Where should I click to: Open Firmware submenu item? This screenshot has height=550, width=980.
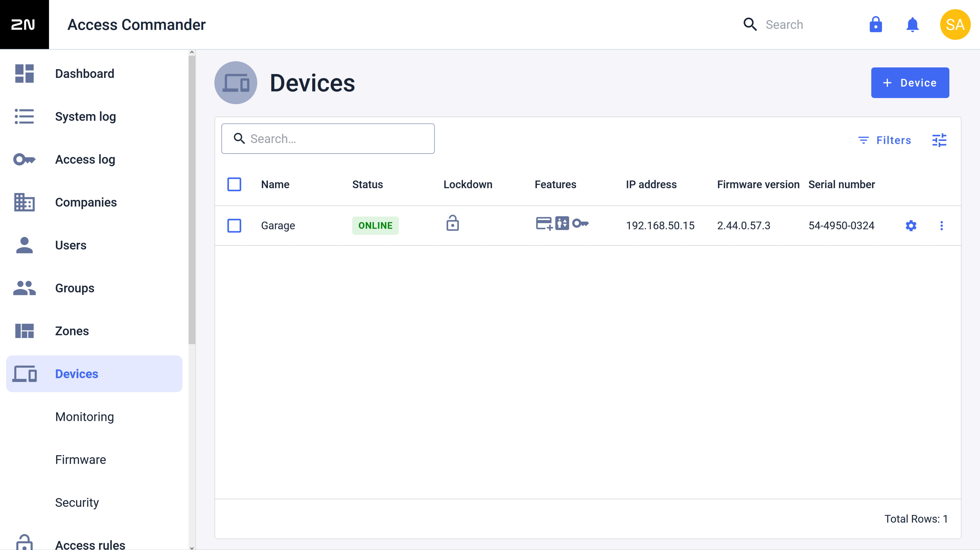point(81,460)
